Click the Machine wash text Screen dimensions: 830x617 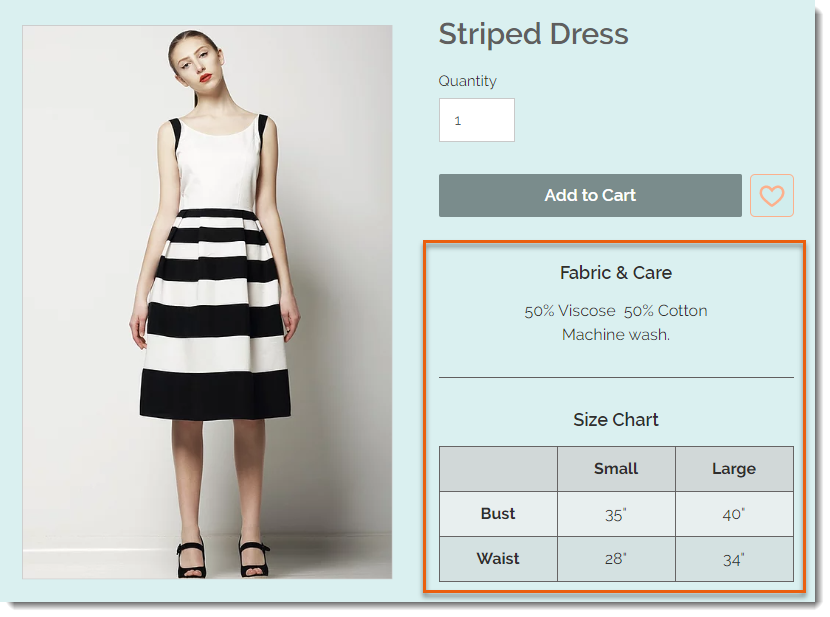(x=616, y=334)
